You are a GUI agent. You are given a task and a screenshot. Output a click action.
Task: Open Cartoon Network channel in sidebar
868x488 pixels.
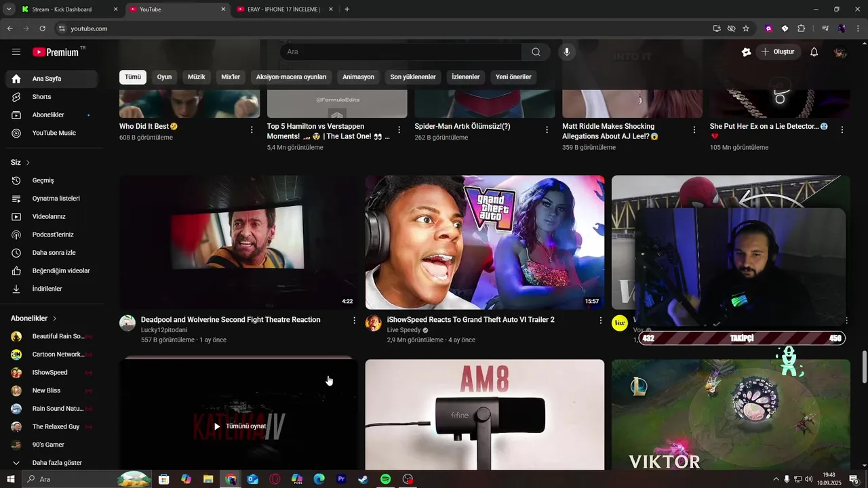(x=52, y=354)
